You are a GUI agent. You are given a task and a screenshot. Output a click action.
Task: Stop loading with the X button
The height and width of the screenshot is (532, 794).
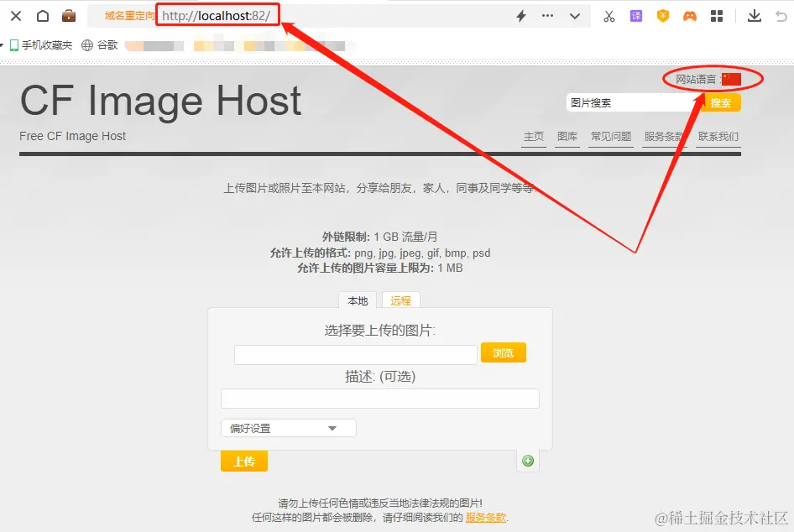(16, 16)
